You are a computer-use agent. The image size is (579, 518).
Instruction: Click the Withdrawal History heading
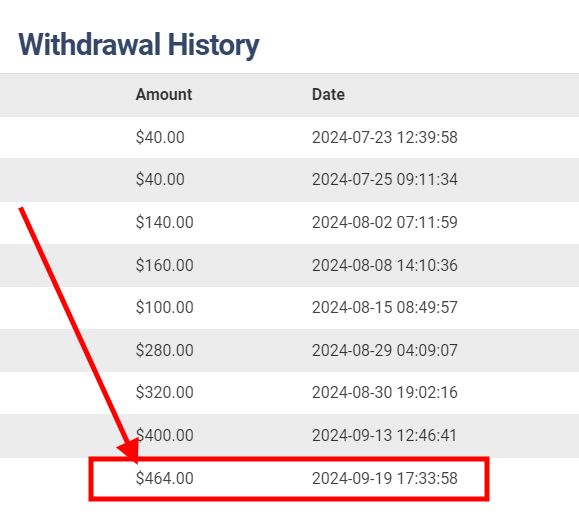139,45
